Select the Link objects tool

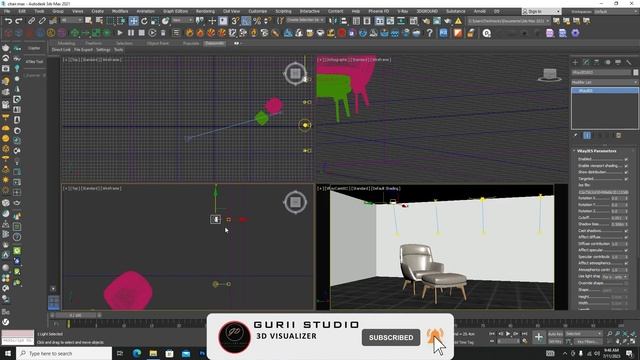31,20
